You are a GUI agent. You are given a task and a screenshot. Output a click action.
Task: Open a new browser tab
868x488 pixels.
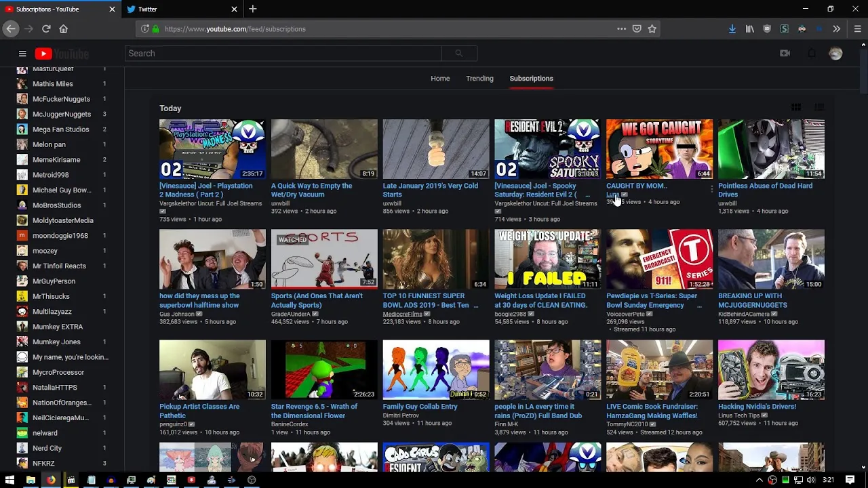pos(253,9)
